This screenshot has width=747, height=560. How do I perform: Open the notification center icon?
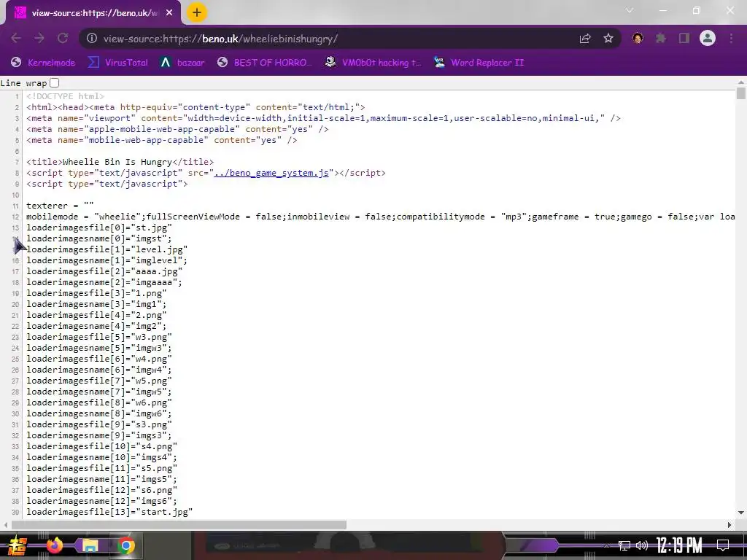point(723,545)
